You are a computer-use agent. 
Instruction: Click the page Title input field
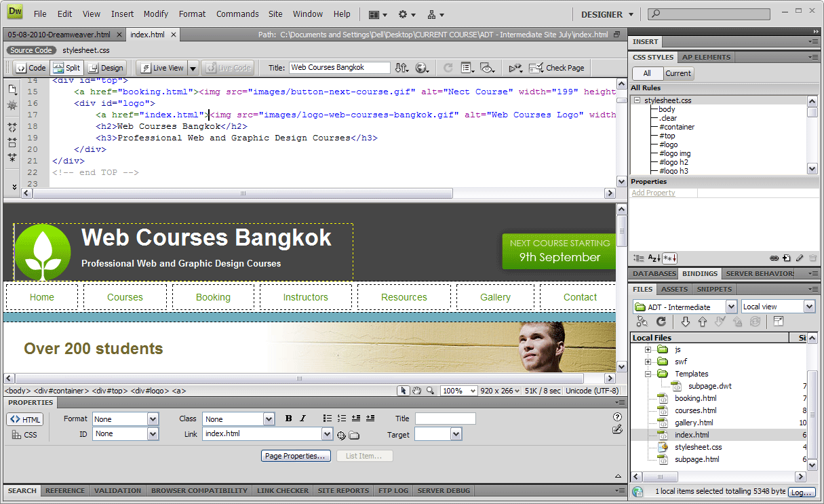(x=339, y=68)
